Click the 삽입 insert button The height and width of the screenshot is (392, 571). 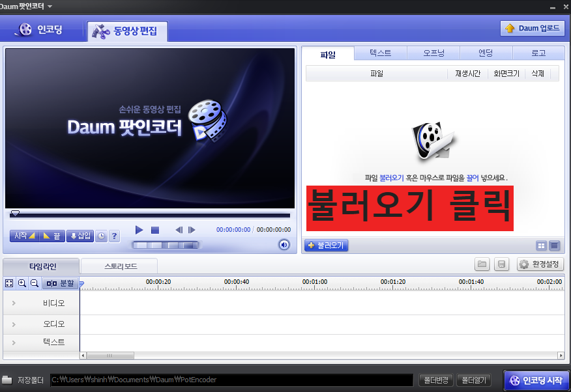[80, 236]
